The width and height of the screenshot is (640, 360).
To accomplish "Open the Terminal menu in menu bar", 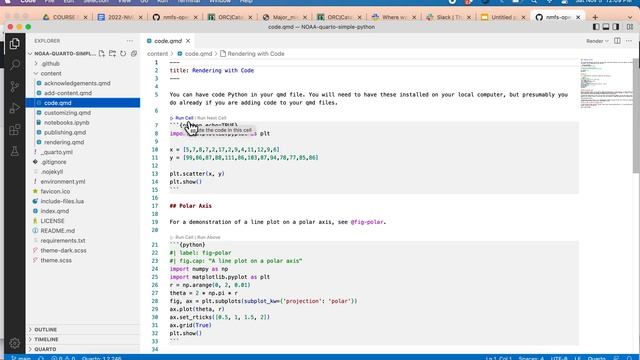I will 189,2.
